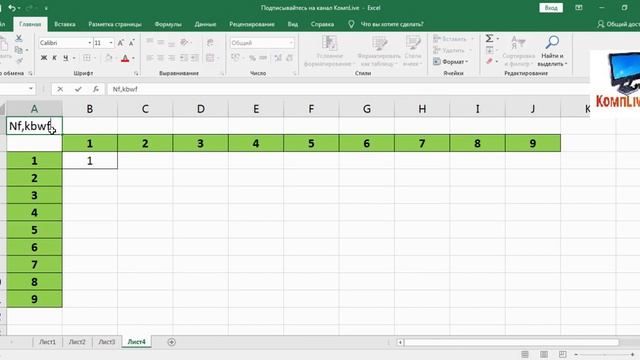Switch to Normal view icon in status bar
The image size is (640, 360).
[x=525, y=354]
